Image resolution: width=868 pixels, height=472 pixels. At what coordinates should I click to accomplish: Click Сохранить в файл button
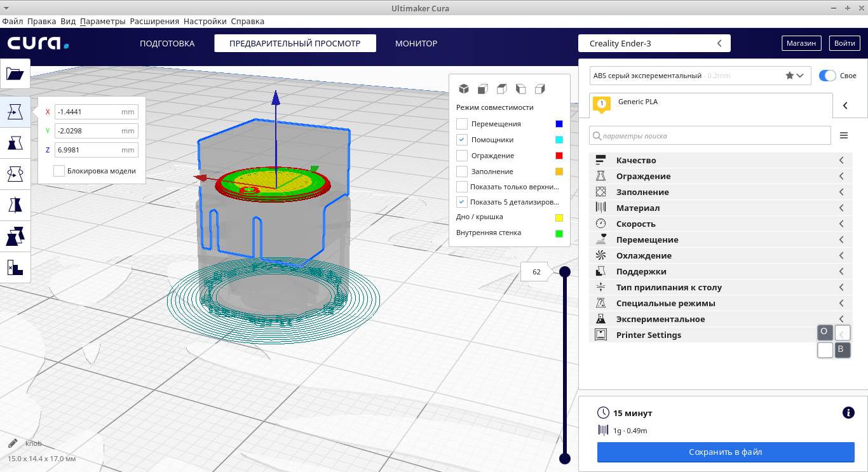726,452
